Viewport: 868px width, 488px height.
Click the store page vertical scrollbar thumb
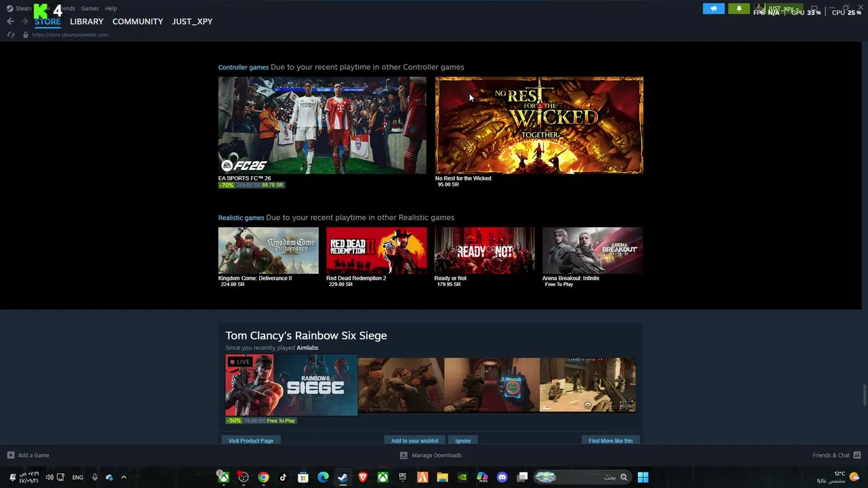click(x=864, y=394)
